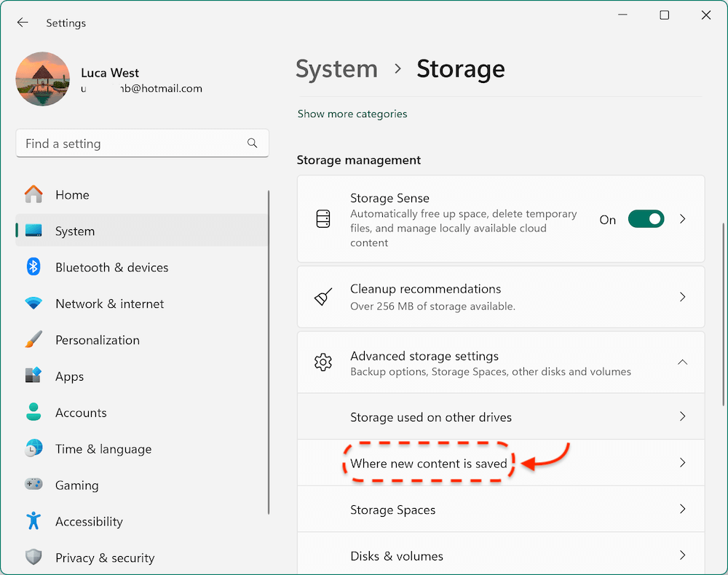Image resolution: width=728 pixels, height=575 pixels.
Task: Open Apps settings via its icon
Action: (x=33, y=376)
